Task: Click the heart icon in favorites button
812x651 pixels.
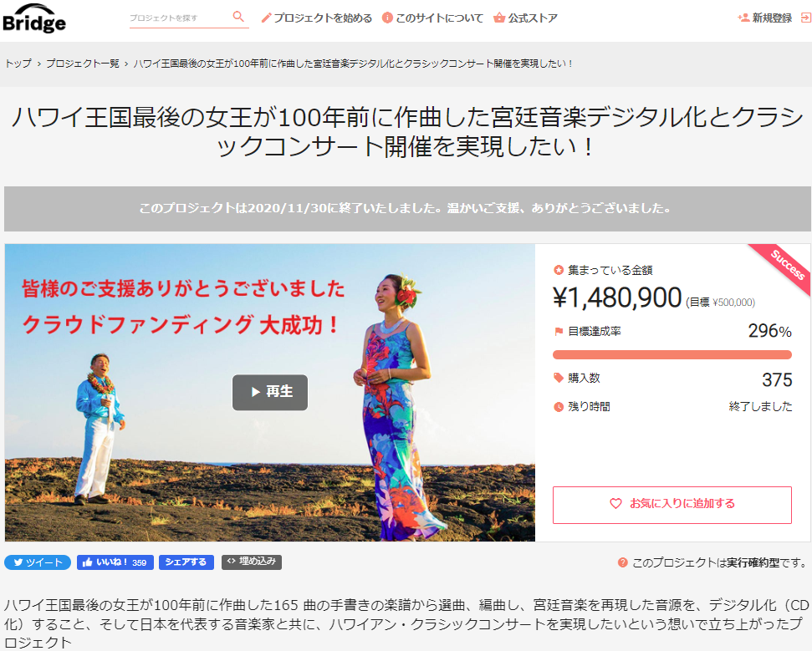Action: [615, 504]
